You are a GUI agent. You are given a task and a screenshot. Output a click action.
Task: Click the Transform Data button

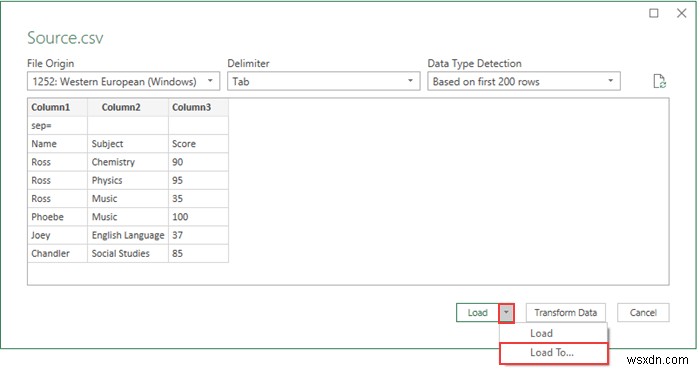pos(566,313)
